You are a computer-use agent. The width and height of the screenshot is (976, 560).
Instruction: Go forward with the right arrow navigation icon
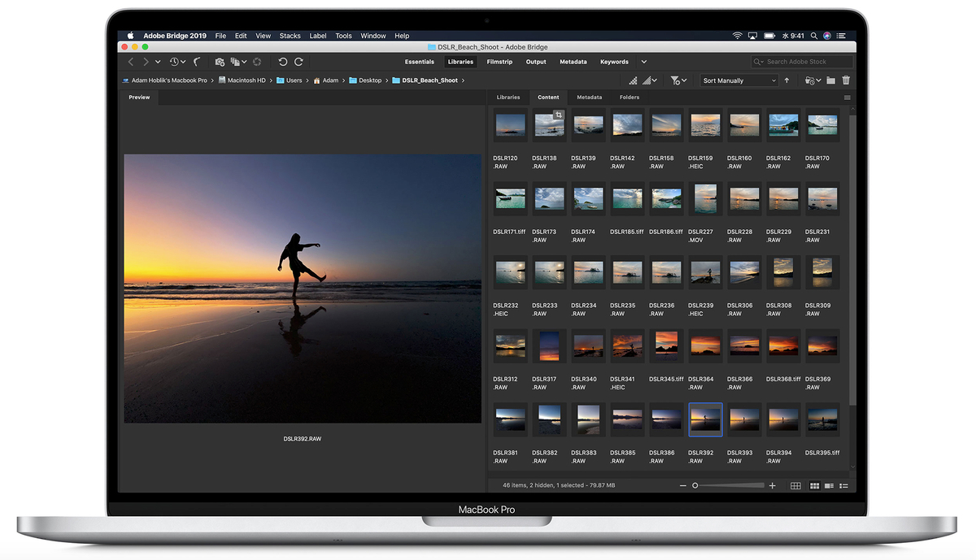[x=146, y=62]
